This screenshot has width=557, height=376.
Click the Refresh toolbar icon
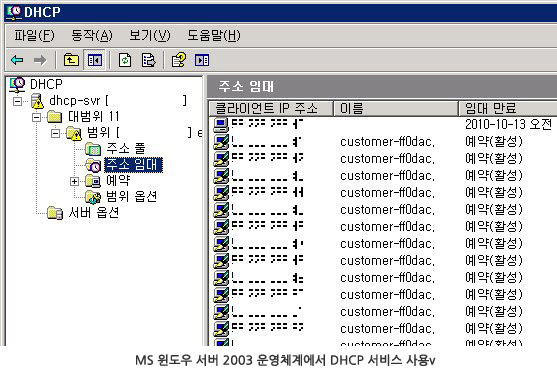tap(125, 60)
